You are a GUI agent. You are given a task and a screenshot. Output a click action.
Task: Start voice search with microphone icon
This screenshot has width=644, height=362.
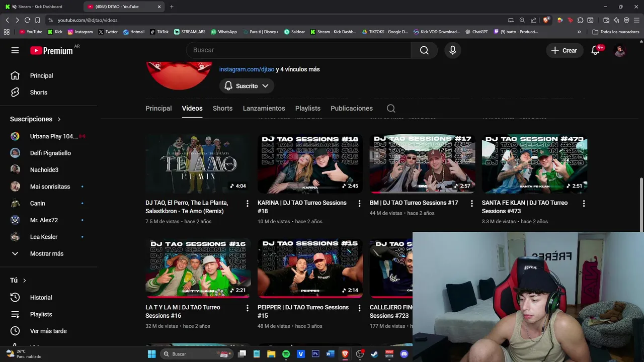(453, 50)
